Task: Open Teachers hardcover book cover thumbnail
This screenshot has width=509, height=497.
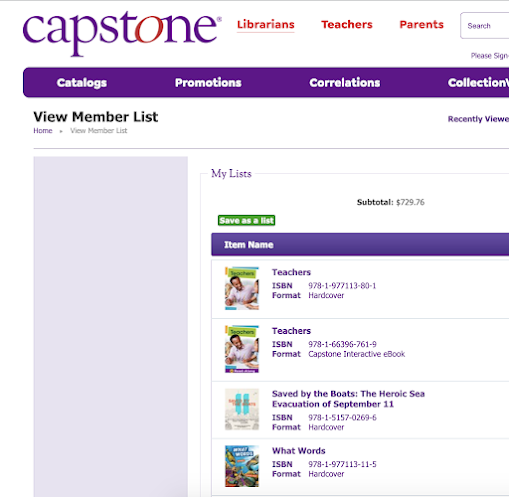Action: point(242,288)
